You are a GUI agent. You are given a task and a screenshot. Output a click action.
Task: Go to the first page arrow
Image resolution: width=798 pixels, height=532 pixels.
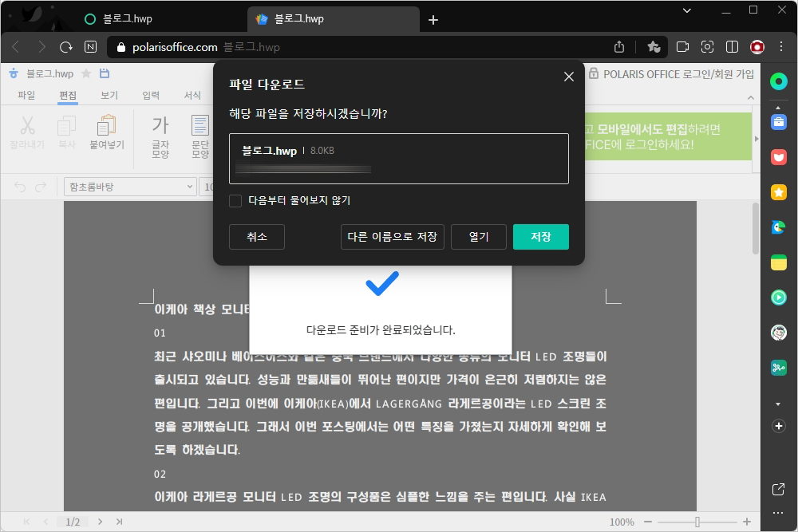[27, 522]
